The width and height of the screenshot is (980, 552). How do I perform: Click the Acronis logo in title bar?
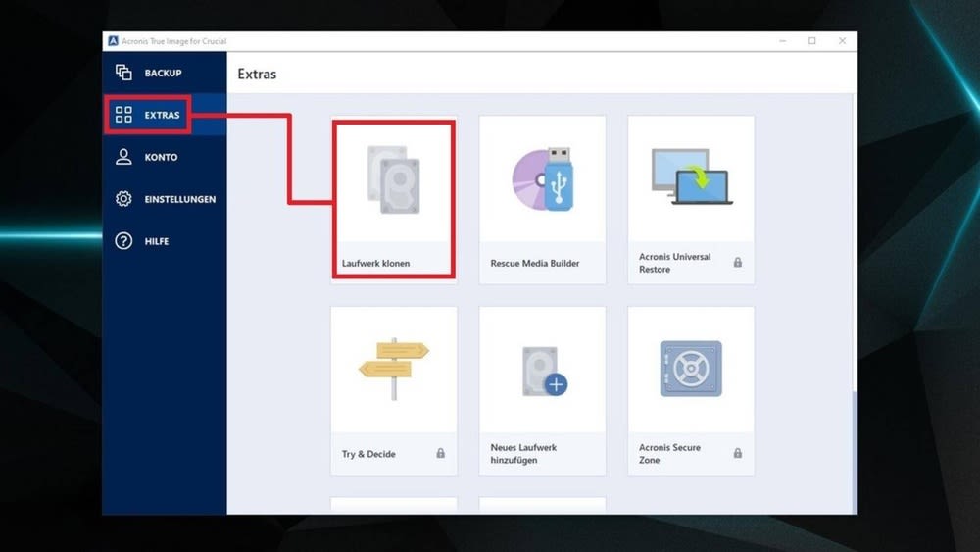click(113, 41)
